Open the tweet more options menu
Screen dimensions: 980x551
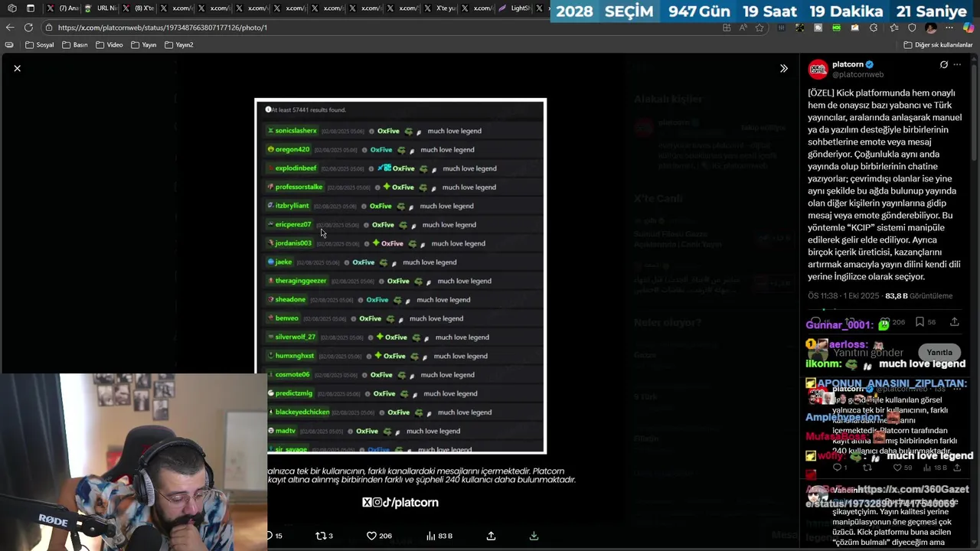click(957, 64)
